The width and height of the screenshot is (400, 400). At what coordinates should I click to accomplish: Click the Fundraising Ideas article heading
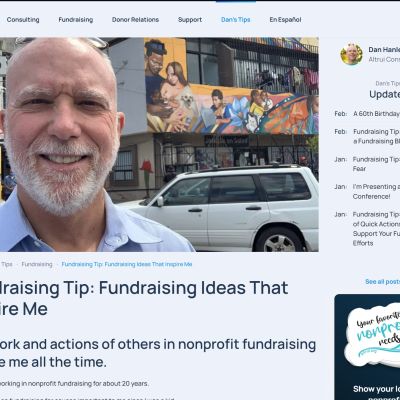click(x=144, y=298)
